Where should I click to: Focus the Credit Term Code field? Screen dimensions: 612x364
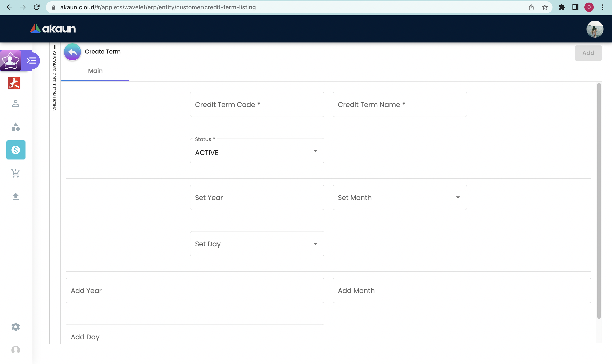257,104
